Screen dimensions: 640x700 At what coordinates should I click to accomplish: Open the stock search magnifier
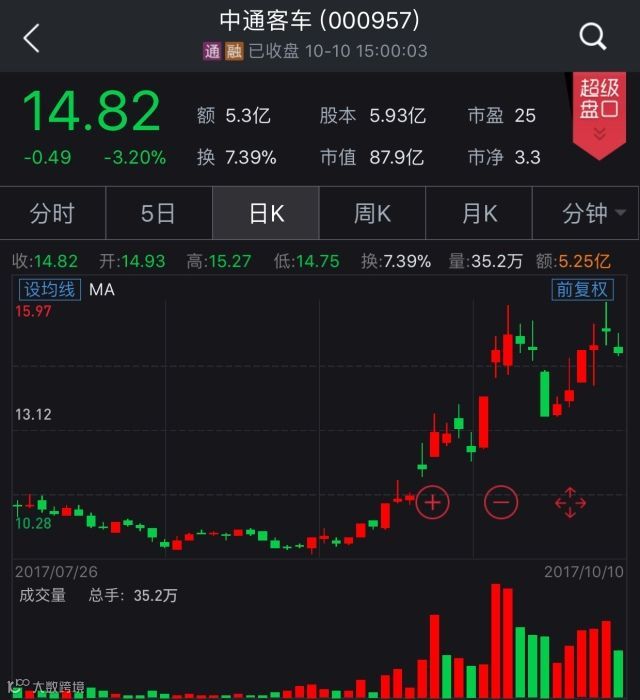pyautogui.click(x=593, y=37)
